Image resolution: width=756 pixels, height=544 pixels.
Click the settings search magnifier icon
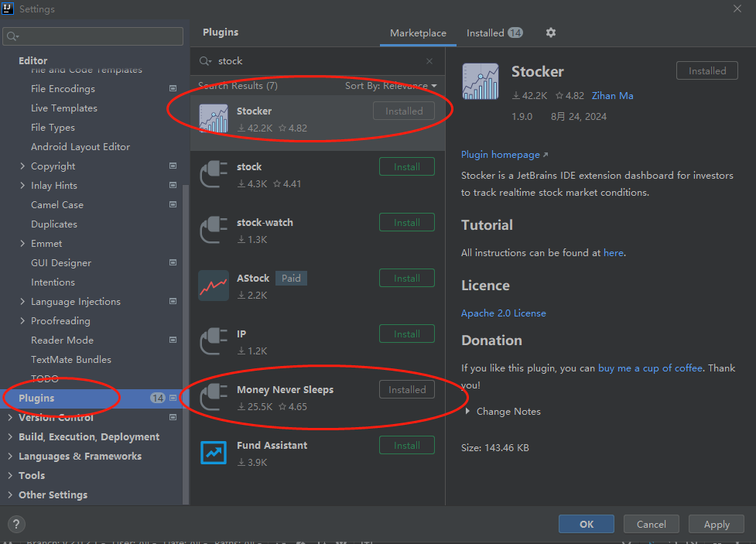tap(12, 36)
